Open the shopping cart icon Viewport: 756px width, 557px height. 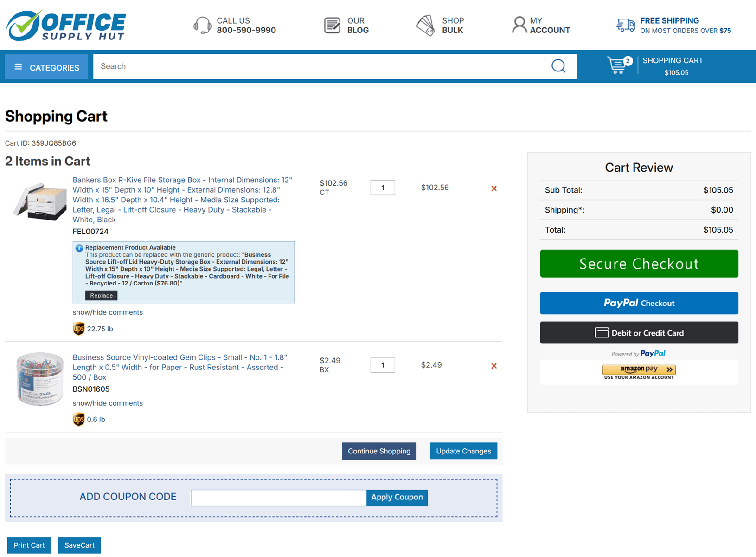(619, 65)
